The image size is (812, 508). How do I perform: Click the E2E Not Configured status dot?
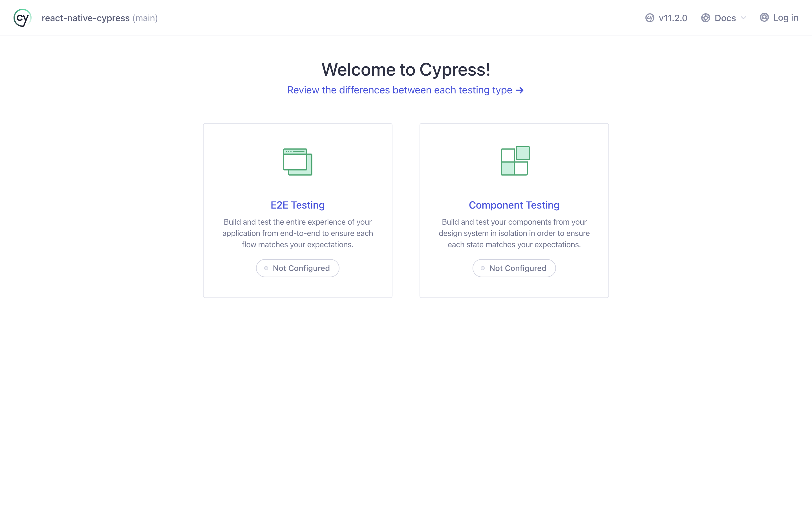point(266,268)
